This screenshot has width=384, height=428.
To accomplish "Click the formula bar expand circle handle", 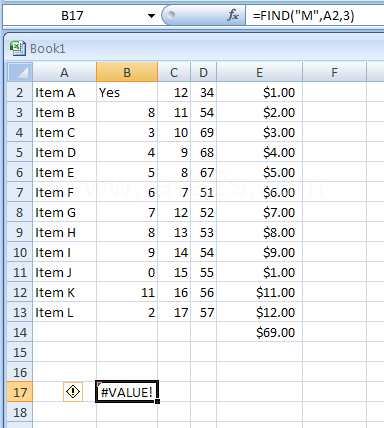I will pos(171,15).
